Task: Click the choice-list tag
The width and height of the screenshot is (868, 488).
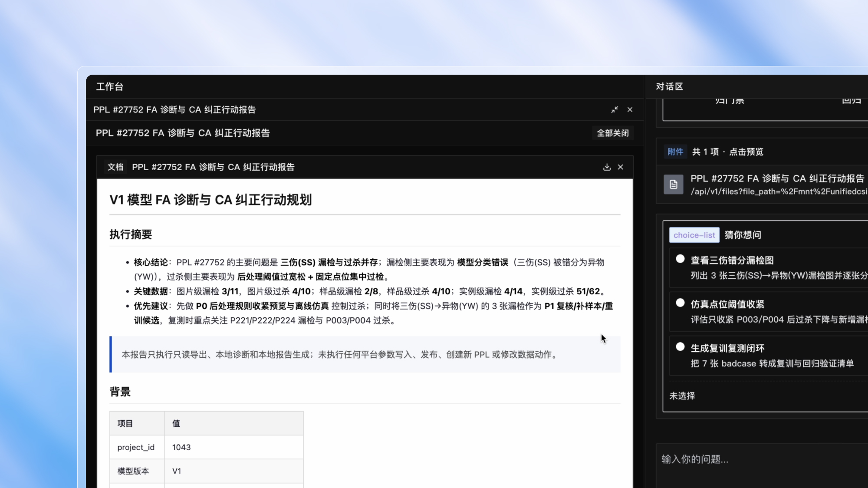Action: [694, 235]
